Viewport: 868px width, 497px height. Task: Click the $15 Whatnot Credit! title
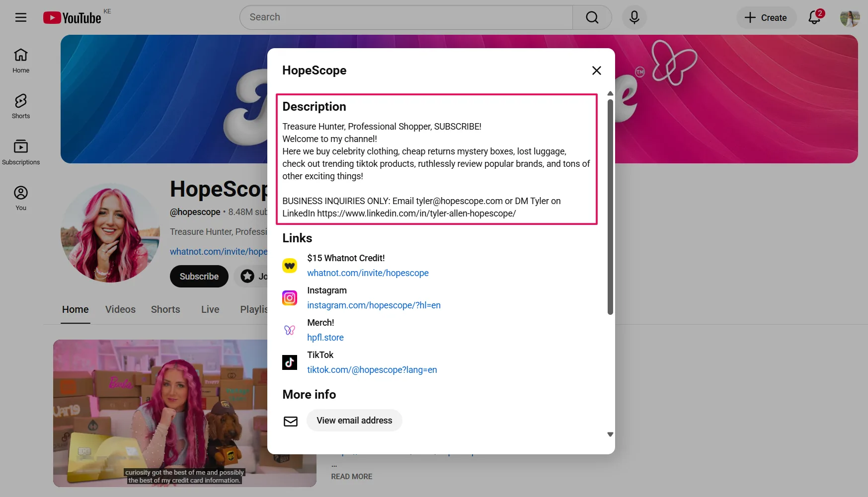pyautogui.click(x=346, y=258)
